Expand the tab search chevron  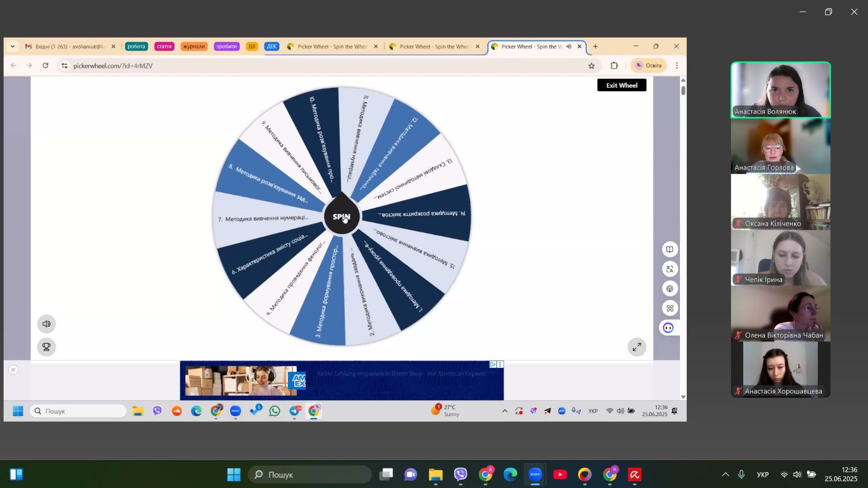[13, 46]
